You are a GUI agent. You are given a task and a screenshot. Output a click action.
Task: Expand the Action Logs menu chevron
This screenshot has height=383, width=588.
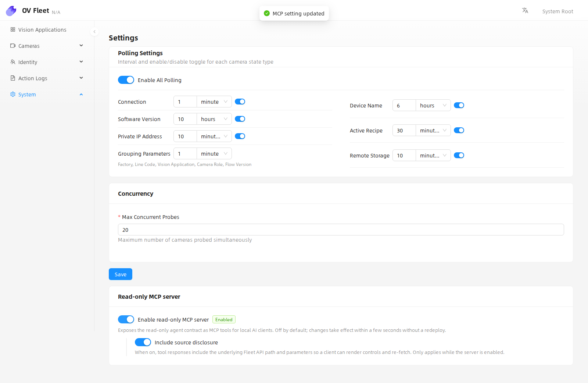[x=81, y=78]
